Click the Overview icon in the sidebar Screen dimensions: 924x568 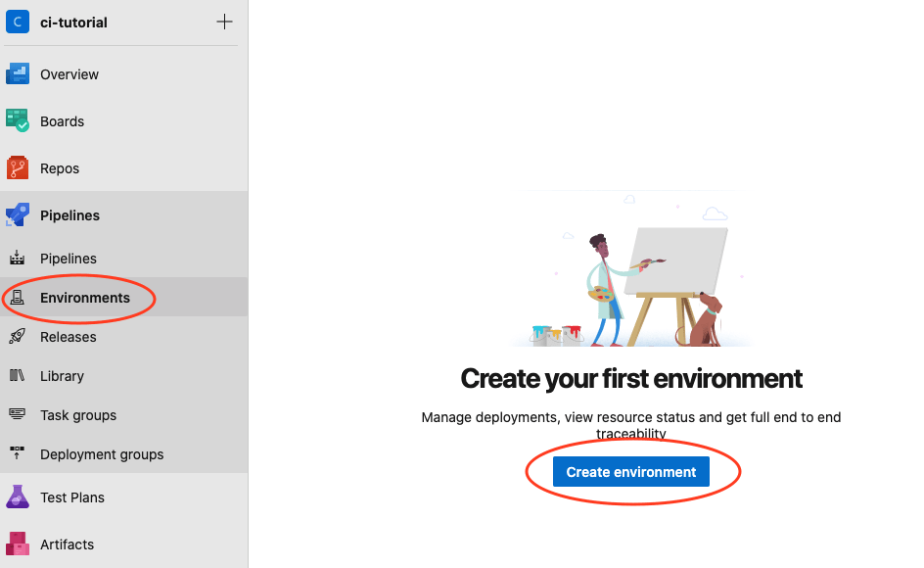18,73
